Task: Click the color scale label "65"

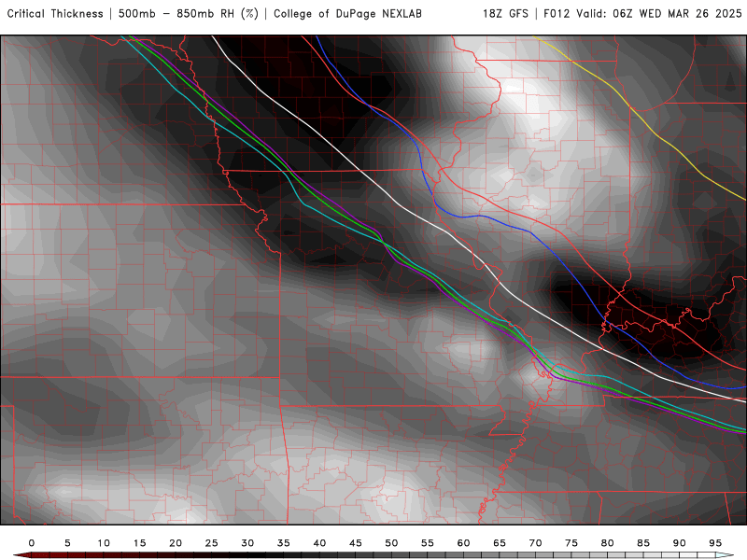Action: [x=500, y=543]
